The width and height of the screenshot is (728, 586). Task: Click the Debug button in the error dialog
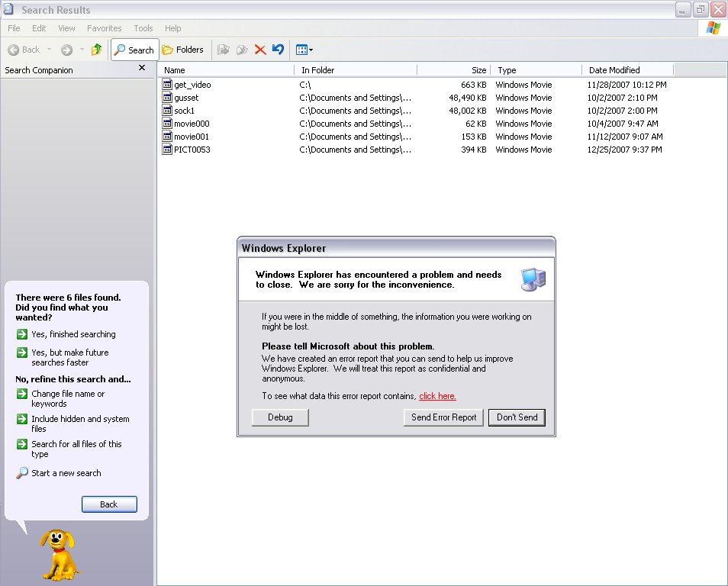[x=280, y=417]
